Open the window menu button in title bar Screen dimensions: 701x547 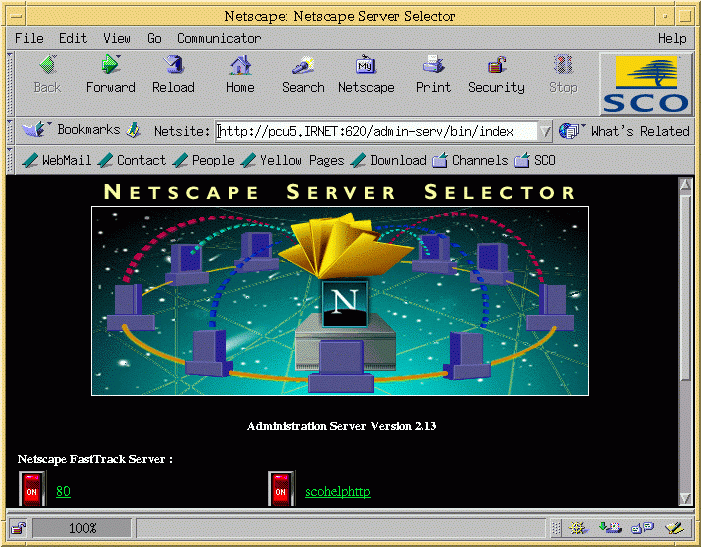pos(17,17)
